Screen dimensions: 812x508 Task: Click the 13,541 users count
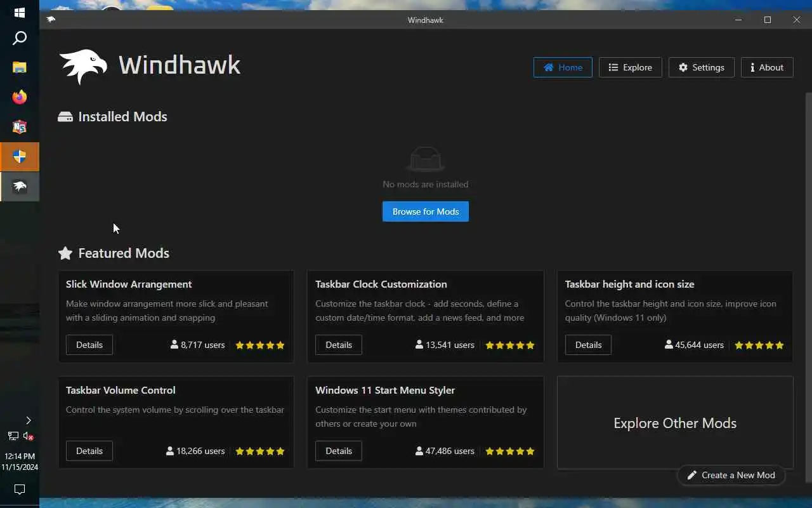point(445,345)
